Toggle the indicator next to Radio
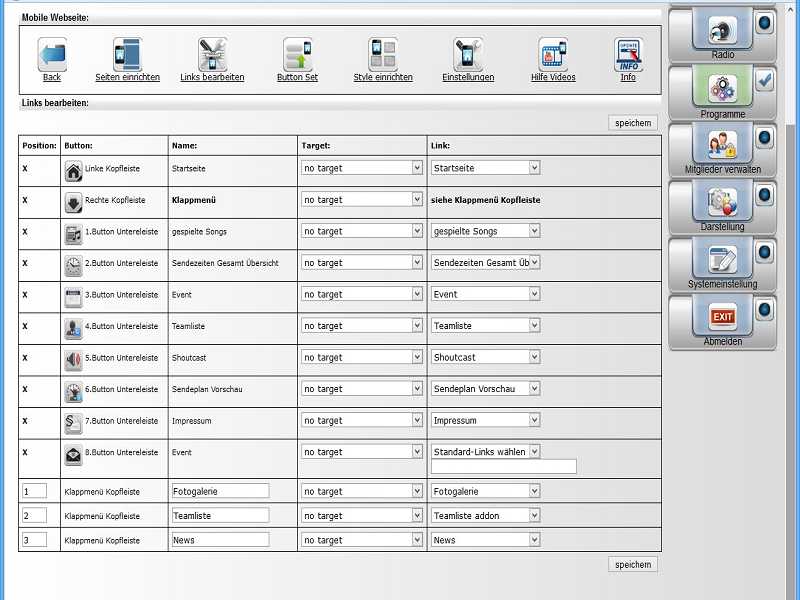 coord(765,23)
